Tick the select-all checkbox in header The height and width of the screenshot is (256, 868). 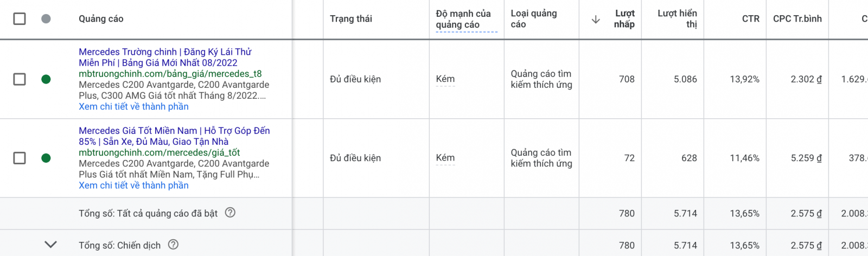[x=20, y=19]
